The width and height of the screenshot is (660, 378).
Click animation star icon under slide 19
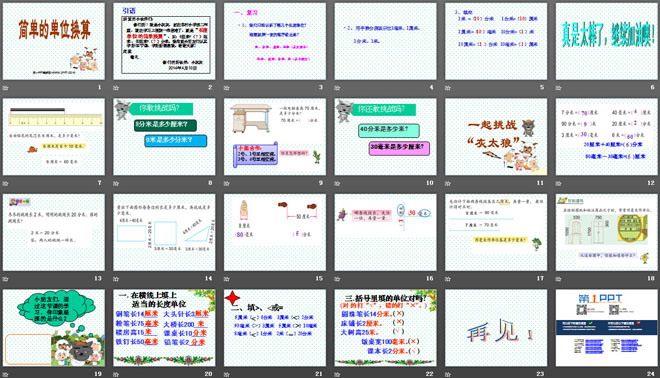click(5, 374)
